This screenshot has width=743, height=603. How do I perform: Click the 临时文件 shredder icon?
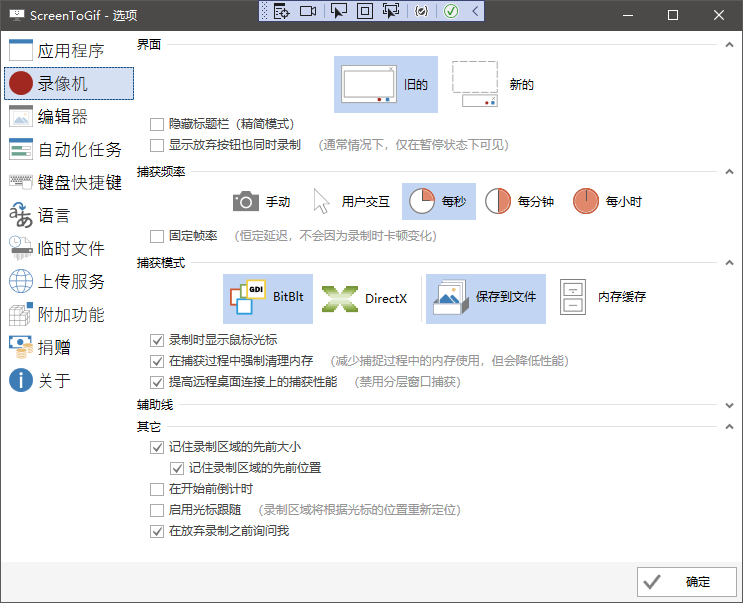[21, 248]
